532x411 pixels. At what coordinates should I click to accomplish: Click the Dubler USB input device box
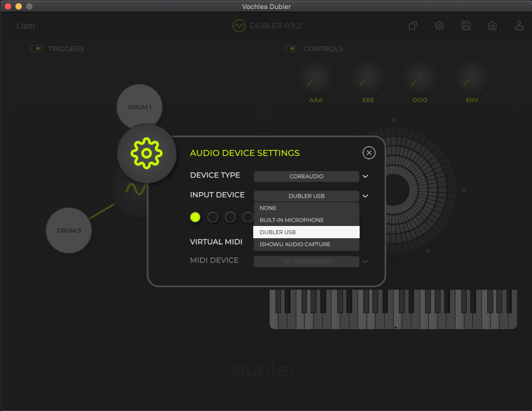306,196
